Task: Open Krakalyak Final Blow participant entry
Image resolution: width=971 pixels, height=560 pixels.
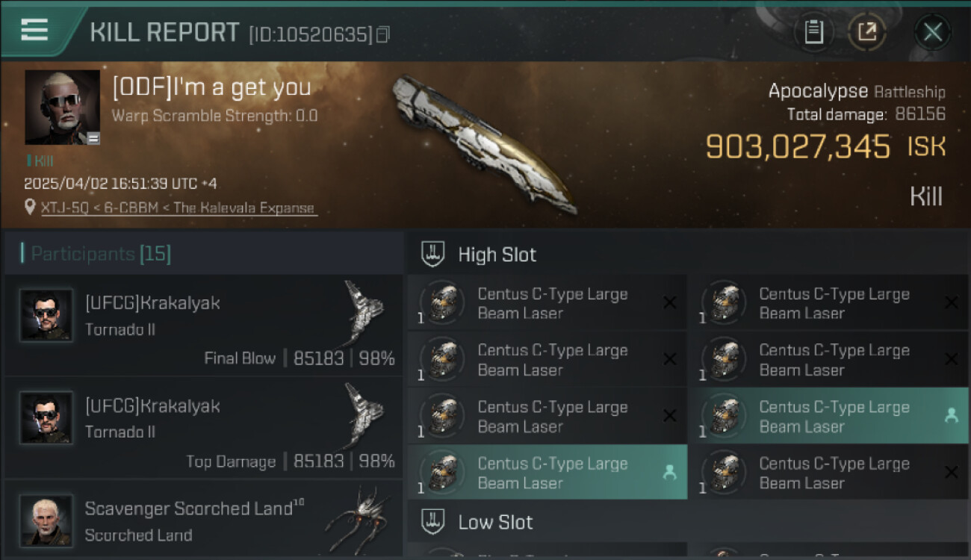Action: (x=203, y=326)
